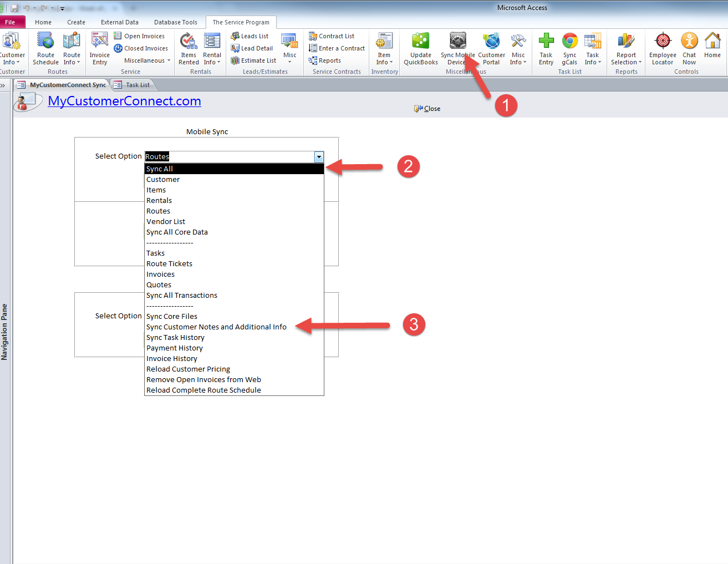Open the Report Selection icon
This screenshot has height=564, width=728.
[626, 48]
